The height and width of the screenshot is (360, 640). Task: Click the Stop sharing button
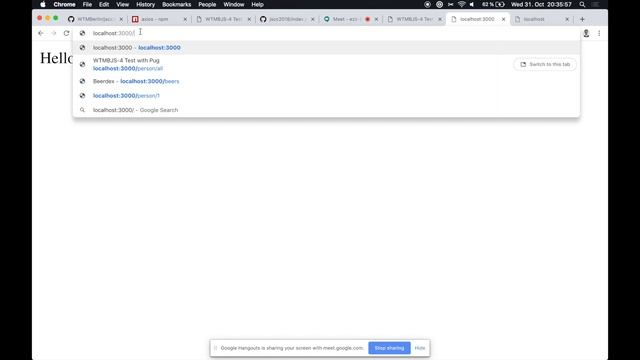click(389, 348)
